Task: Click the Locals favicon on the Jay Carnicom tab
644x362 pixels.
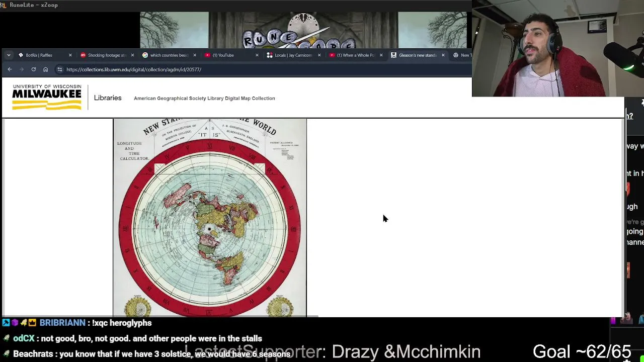Action: (270, 55)
